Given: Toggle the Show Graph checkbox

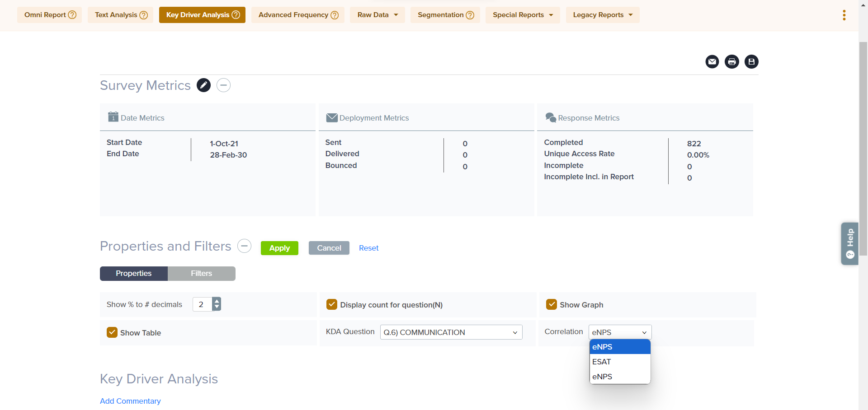Looking at the screenshot, I should tap(551, 305).
